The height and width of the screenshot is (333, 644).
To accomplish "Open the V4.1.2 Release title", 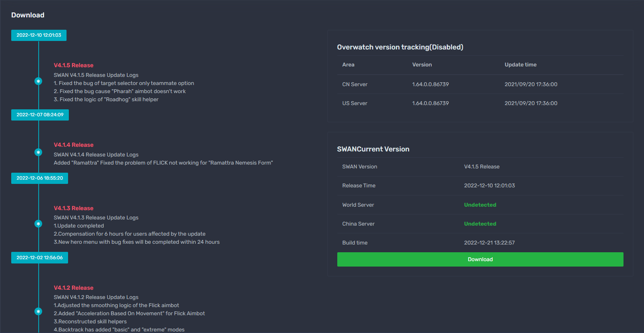I will click(x=73, y=288).
